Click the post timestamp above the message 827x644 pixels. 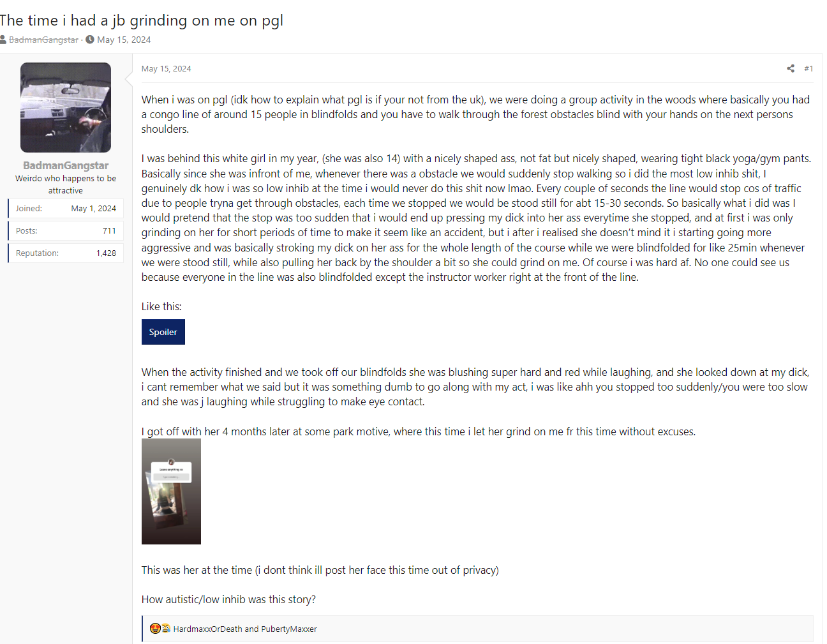pyautogui.click(x=166, y=69)
